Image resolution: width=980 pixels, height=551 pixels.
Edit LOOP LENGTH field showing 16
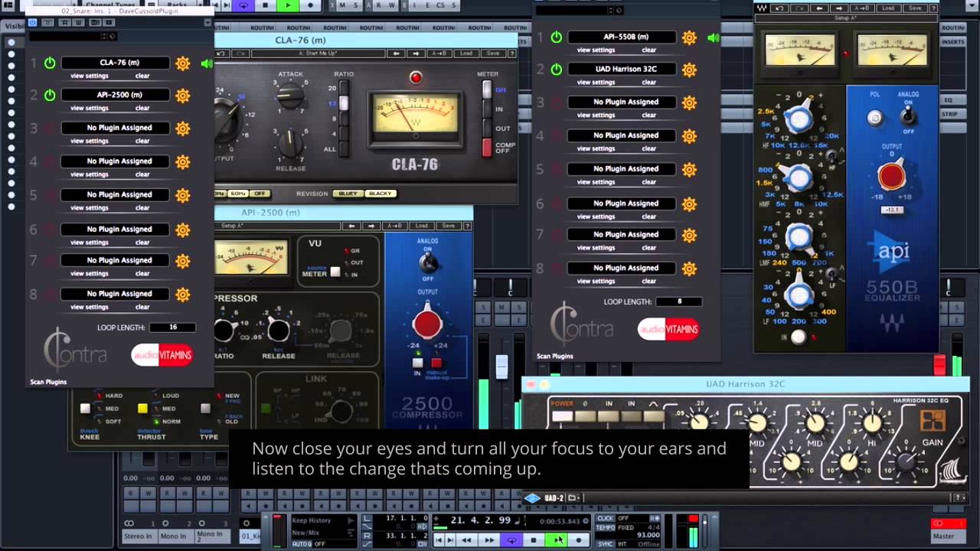[x=172, y=327]
